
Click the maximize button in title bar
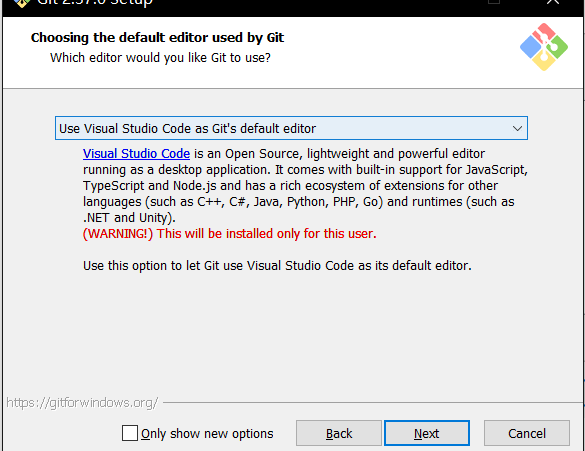(494, 2)
